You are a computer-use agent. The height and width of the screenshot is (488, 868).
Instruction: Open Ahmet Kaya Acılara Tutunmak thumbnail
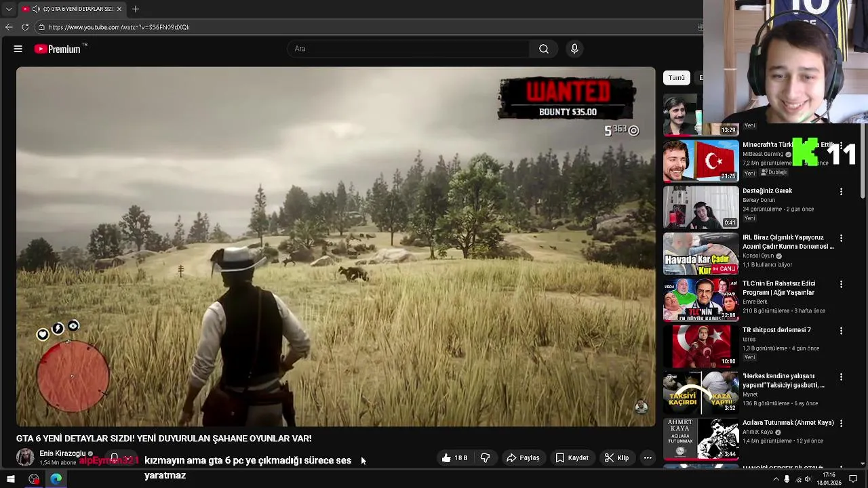coord(701,439)
